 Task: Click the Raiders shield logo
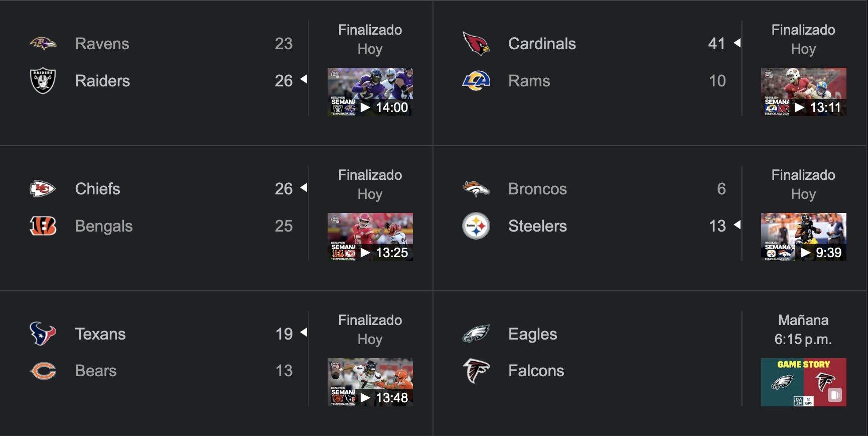pos(43,81)
